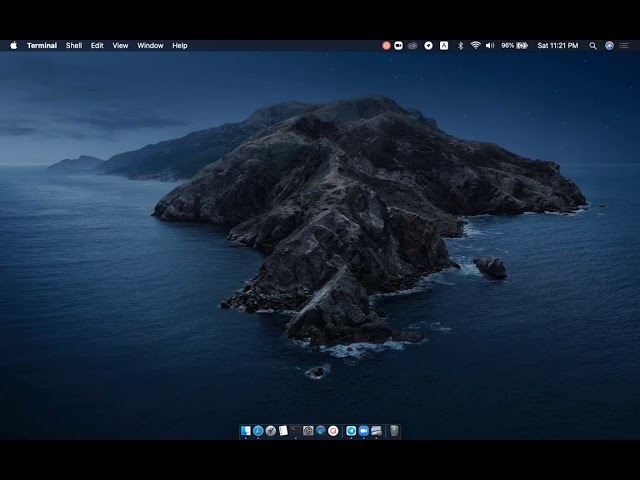
Task: Open the input source 'A' menu
Action: click(444, 45)
